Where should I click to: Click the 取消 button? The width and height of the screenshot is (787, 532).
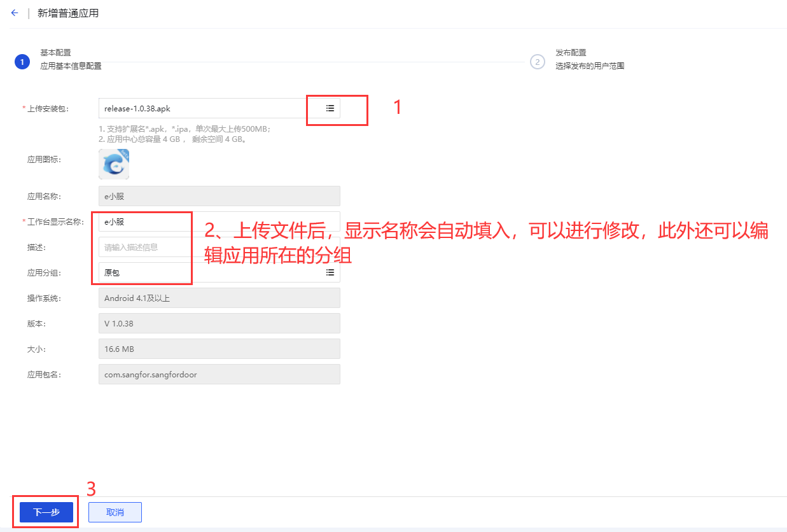pyautogui.click(x=115, y=512)
